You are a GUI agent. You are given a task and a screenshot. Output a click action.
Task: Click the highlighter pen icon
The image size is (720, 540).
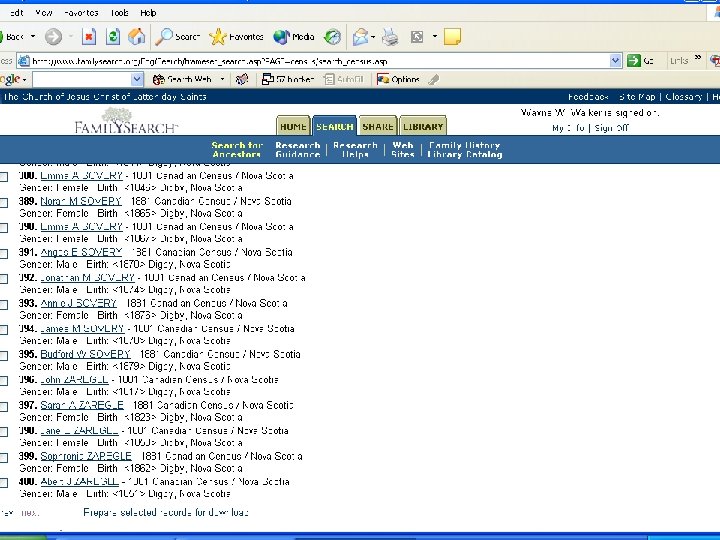tap(434, 80)
